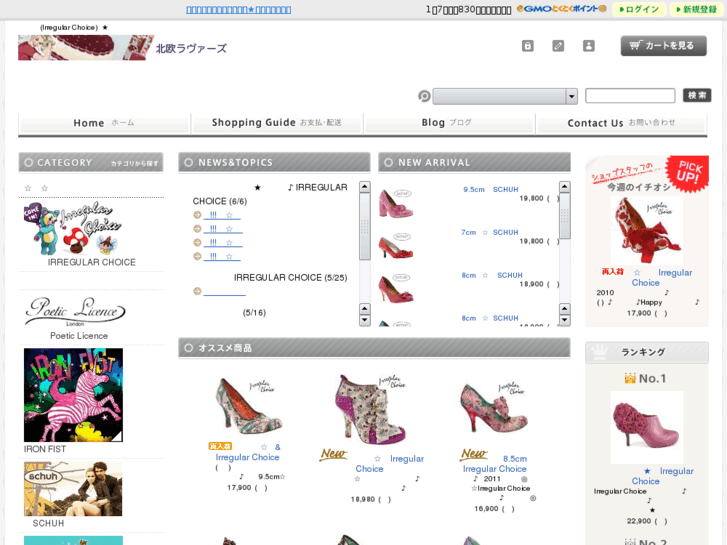
Task: Click New Arrival scrollbar top up arrow
Action: point(564,187)
